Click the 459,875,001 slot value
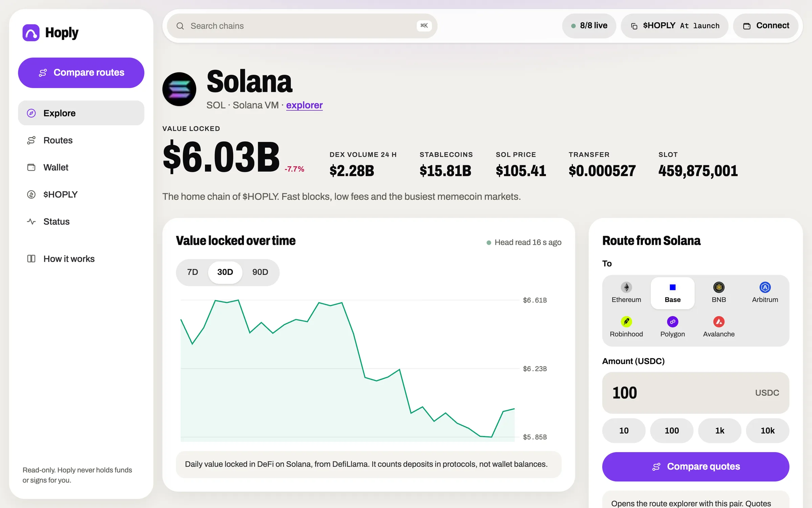This screenshot has height=508, width=812. [698, 171]
